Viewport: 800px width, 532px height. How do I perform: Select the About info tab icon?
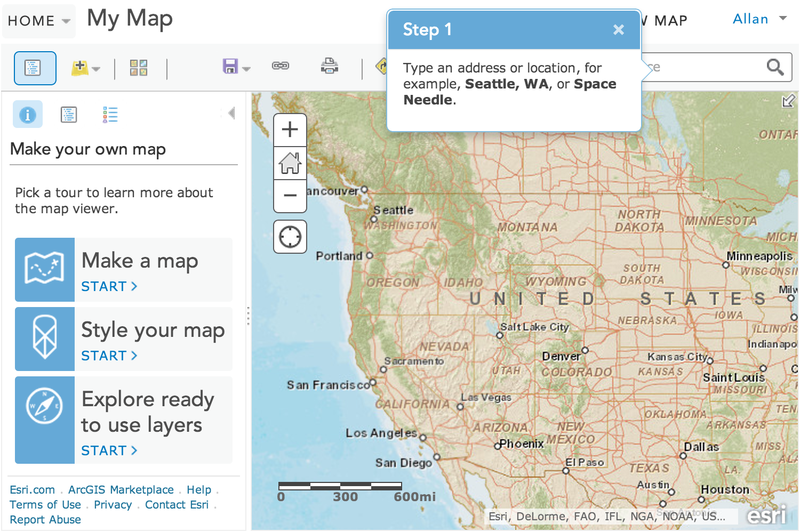[28, 114]
